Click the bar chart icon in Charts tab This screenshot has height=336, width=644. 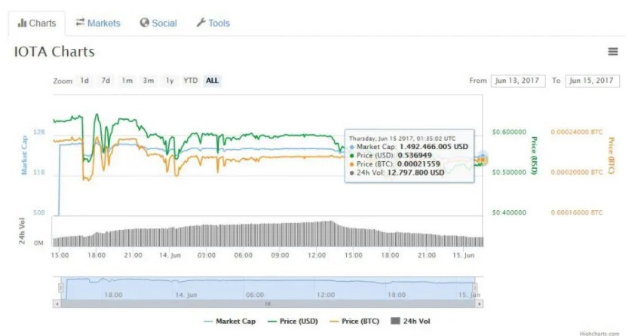tap(22, 23)
